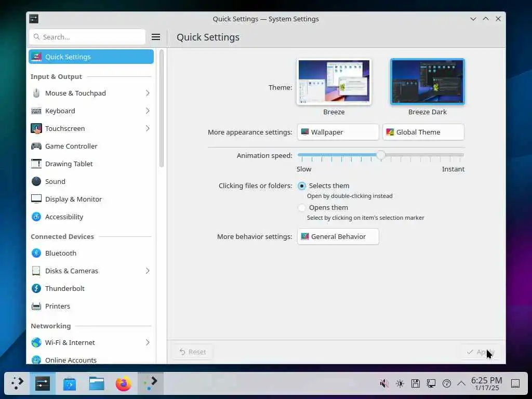Image resolution: width=532 pixels, height=399 pixels.
Task: Open the brightness tray icon
Action: [400, 384]
